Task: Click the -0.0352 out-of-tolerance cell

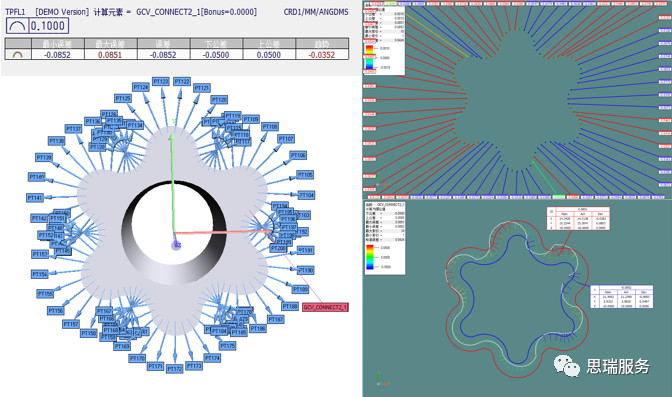Action: pyautogui.click(x=322, y=55)
